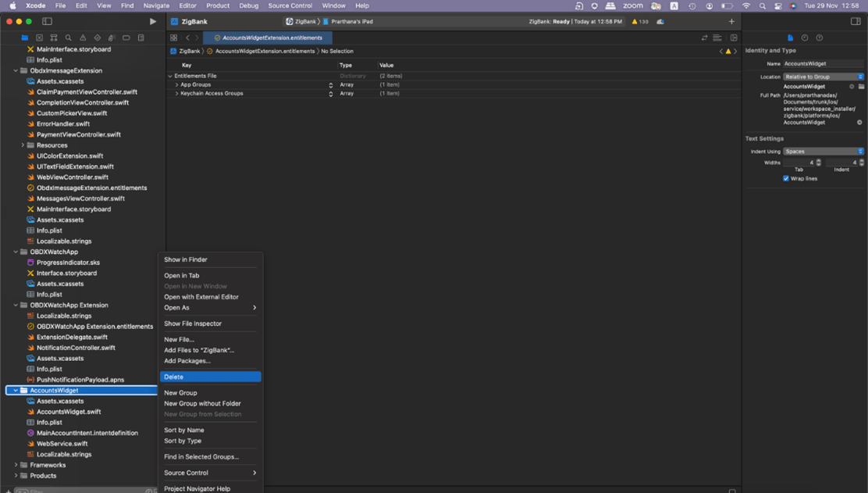Select MainAccountIntent.intentdefinition file
The height and width of the screenshot is (493, 868).
click(x=87, y=433)
